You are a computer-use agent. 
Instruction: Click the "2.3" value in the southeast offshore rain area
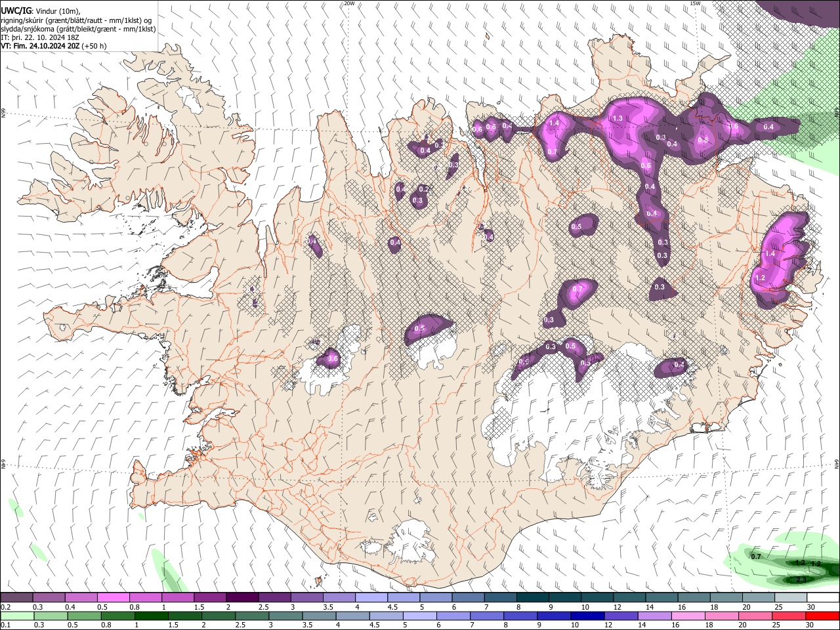(x=801, y=579)
